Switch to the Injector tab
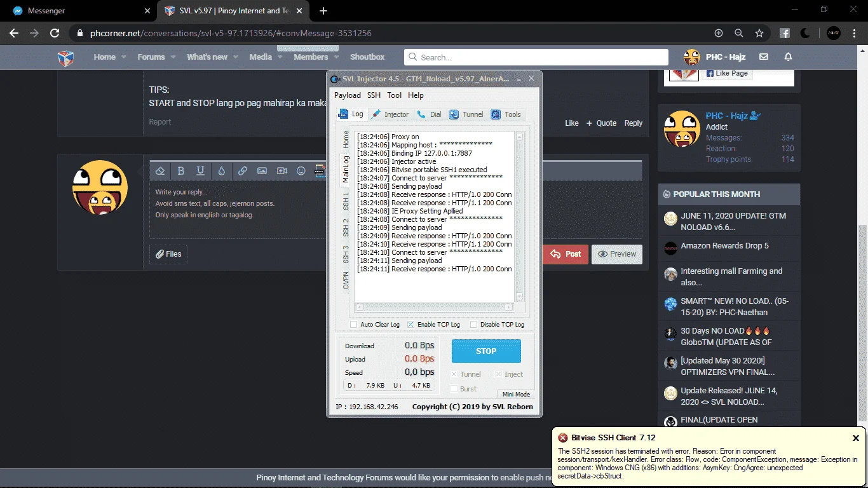Image resolution: width=868 pixels, height=488 pixels. [390, 114]
